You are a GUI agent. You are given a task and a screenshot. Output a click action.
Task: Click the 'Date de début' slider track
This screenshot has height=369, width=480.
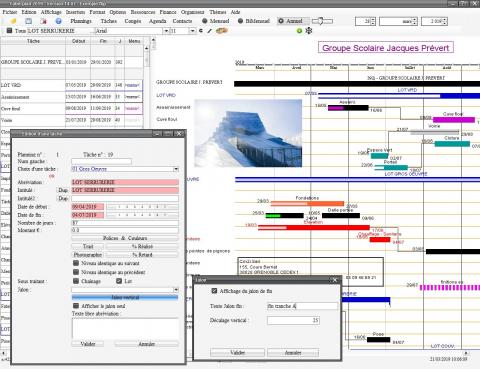[142, 207]
